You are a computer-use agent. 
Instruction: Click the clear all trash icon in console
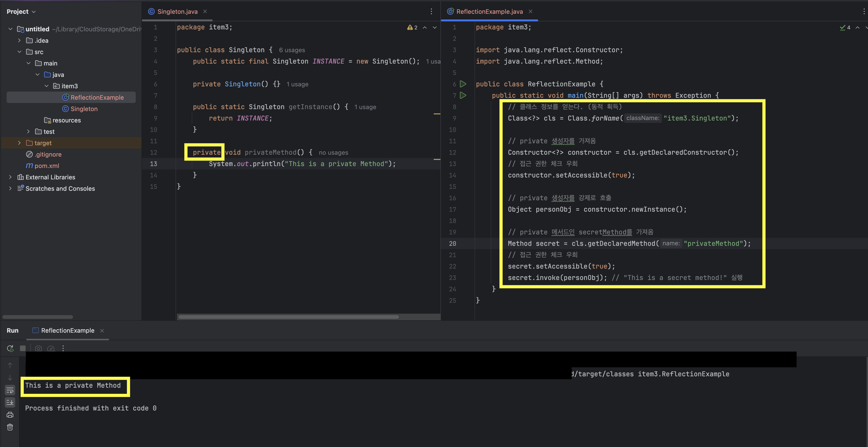(x=10, y=427)
